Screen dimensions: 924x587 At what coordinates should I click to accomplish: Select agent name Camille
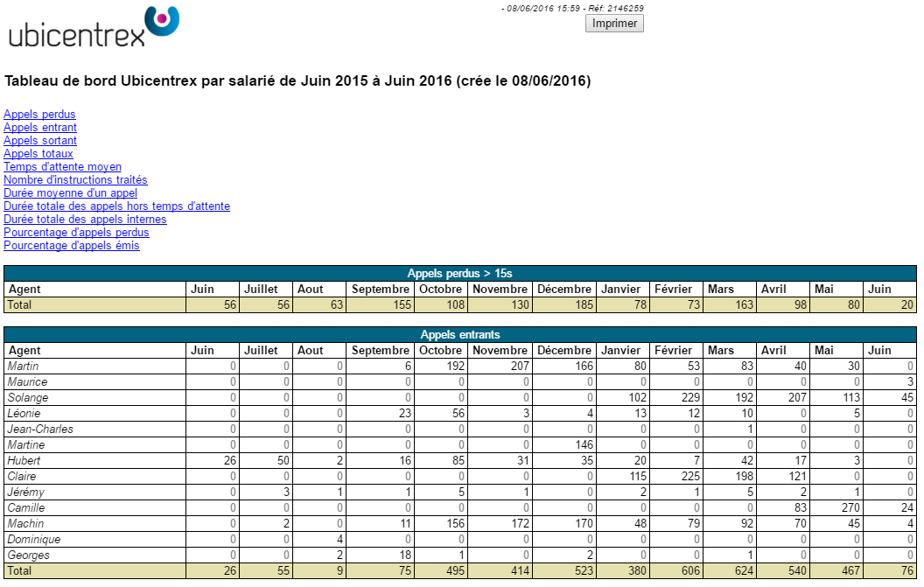[x=26, y=507]
